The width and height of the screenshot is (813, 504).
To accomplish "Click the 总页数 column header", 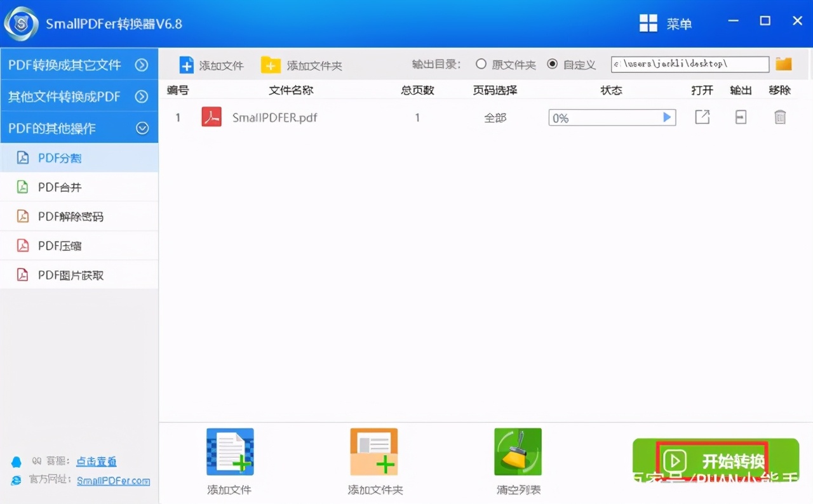I will pos(417,90).
